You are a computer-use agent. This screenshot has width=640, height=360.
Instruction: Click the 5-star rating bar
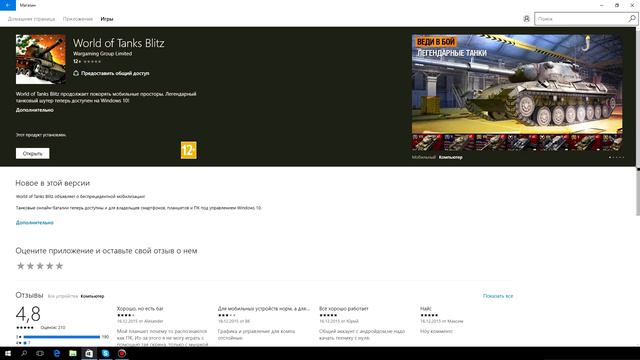pos(62,337)
